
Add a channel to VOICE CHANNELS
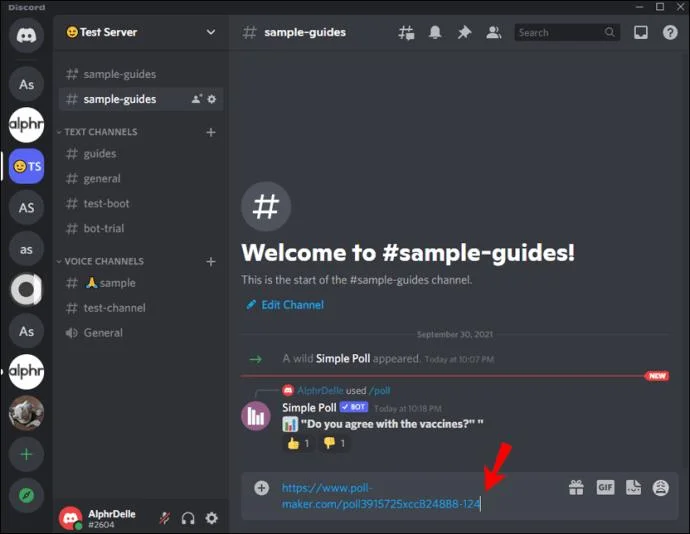(x=211, y=261)
